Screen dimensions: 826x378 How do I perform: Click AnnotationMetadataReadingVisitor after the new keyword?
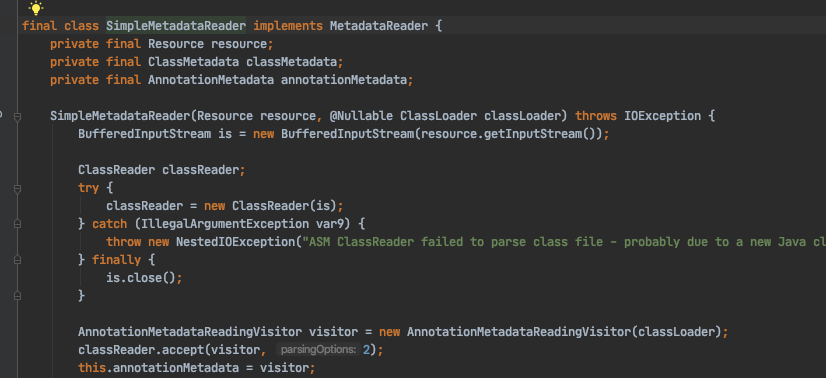(x=519, y=332)
